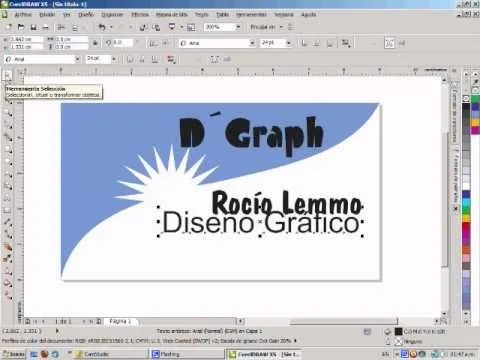480x360 pixels.
Task: Click the object X position field
Action: coord(26,39)
